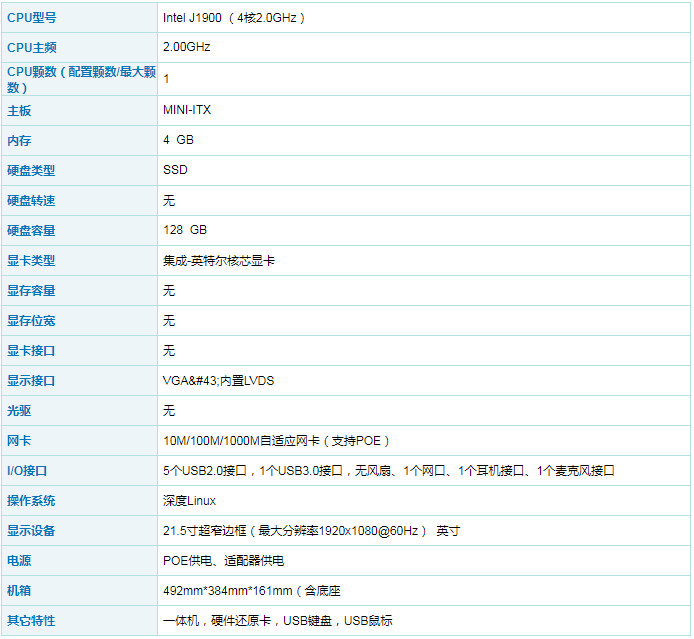Click the 显卡类型 label cell
The height and width of the screenshot is (639, 694).
[31, 260]
